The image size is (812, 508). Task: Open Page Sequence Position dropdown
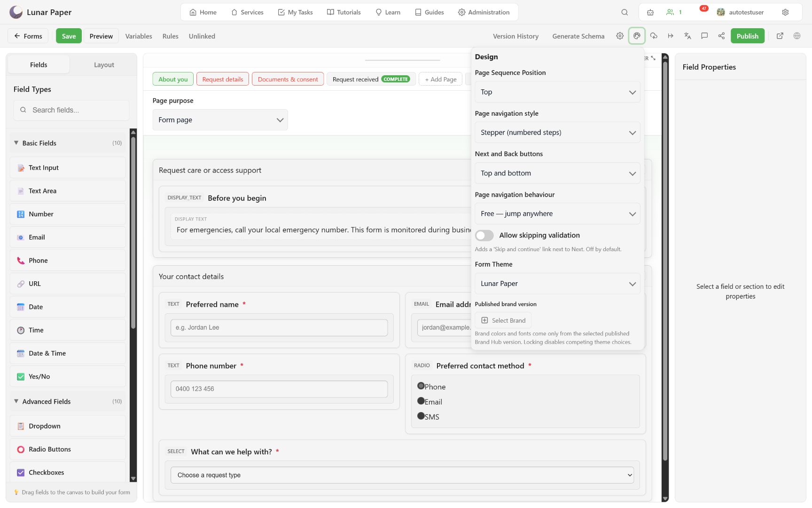557,92
